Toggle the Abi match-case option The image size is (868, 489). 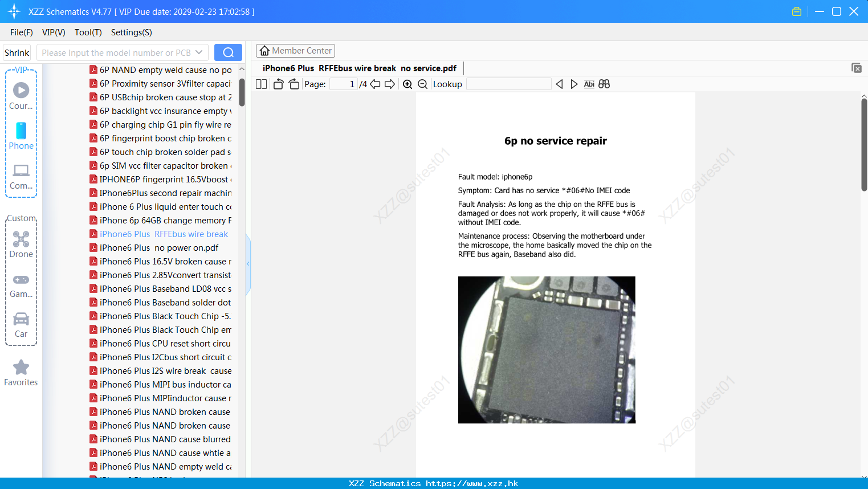pos(589,84)
